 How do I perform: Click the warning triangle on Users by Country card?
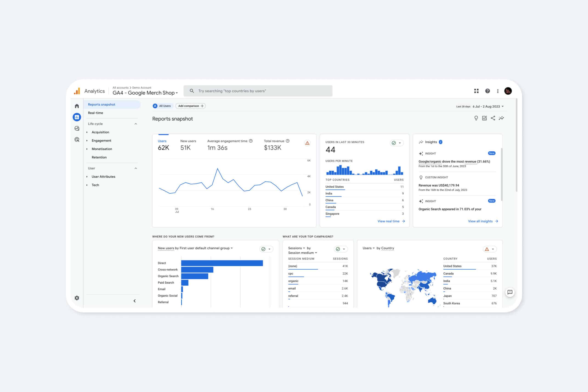(487, 249)
